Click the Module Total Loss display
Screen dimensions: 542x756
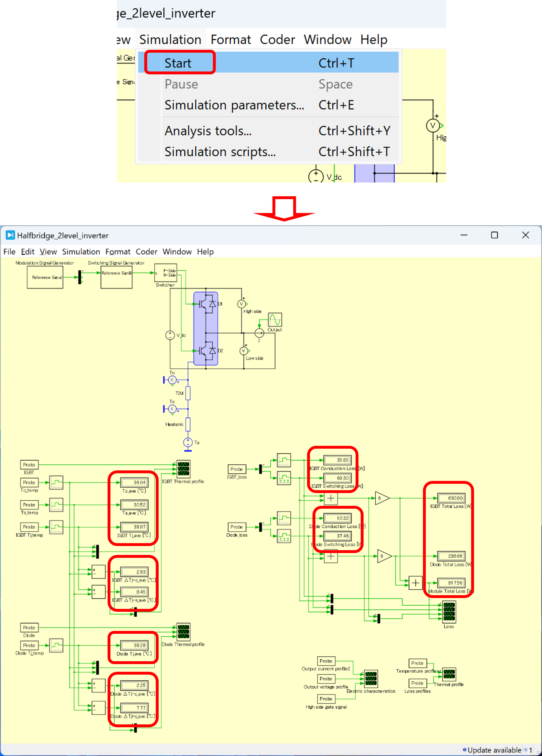click(x=451, y=583)
